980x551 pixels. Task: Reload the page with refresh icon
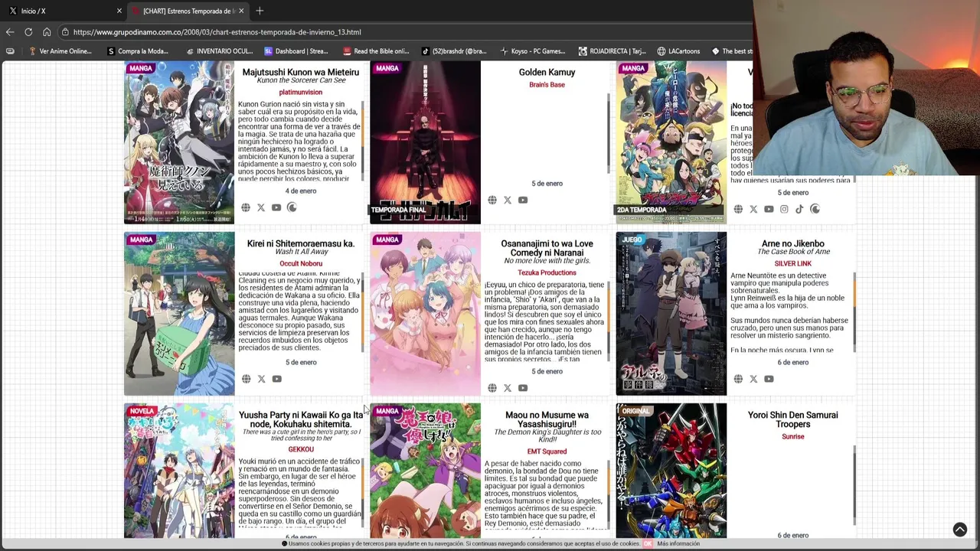tap(28, 32)
